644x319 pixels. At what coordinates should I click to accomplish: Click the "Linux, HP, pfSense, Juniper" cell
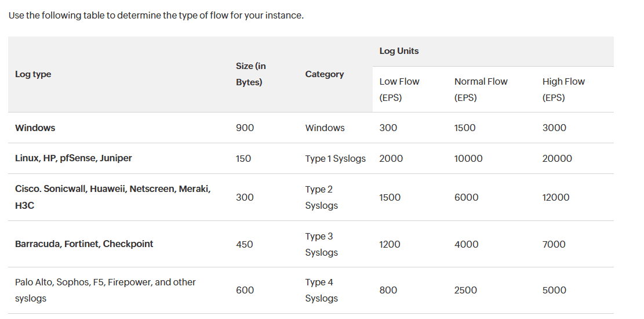pos(74,158)
